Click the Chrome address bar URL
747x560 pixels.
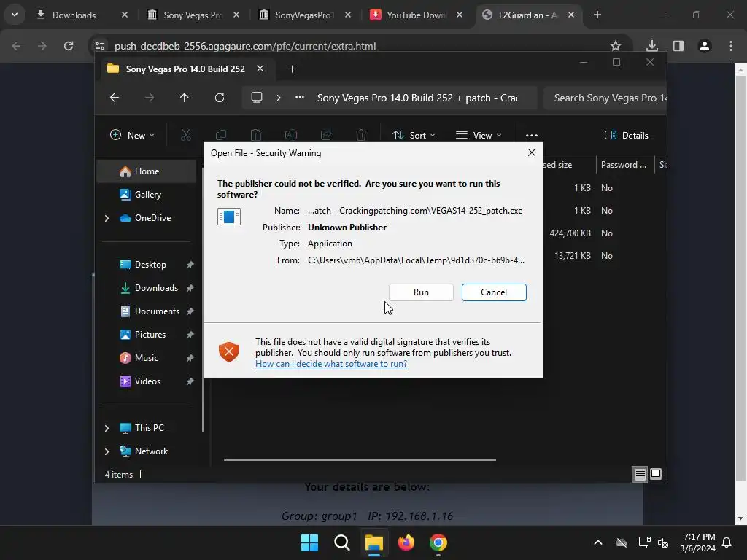[245, 46]
